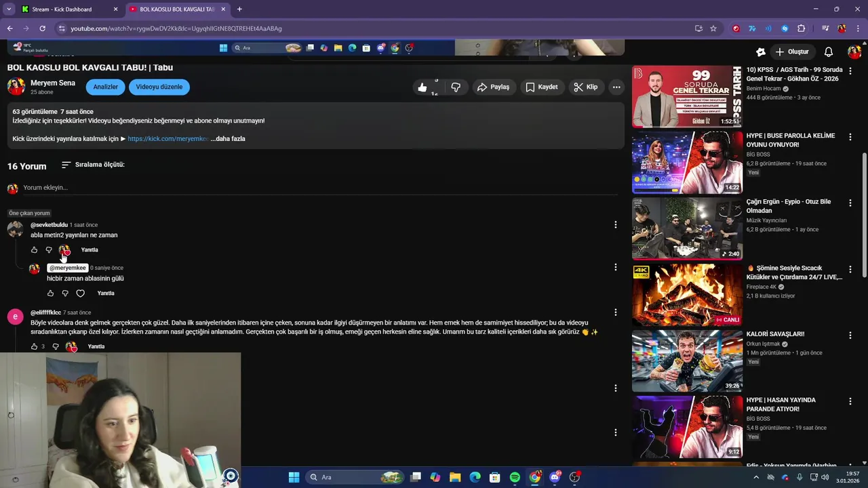Dislike the @sevketbuldu comment
This screenshot has width=868, height=488.
coord(49,250)
